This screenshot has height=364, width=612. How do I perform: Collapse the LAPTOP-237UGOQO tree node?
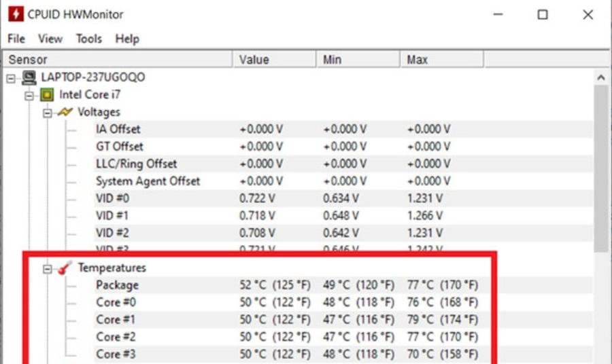pos(11,79)
